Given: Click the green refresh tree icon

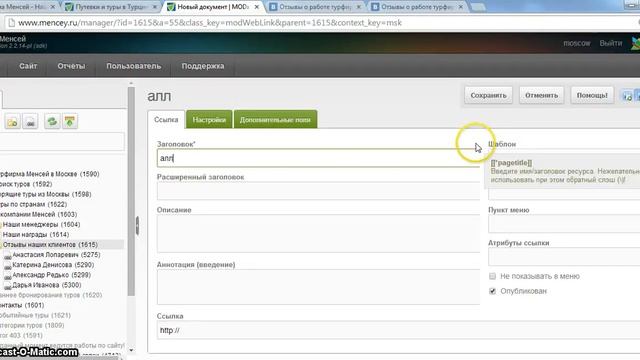Looking at the screenshot, I should click(x=52, y=122).
